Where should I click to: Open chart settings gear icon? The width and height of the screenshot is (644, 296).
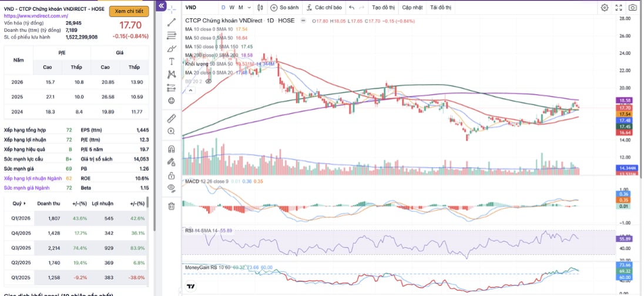(x=605, y=8)
